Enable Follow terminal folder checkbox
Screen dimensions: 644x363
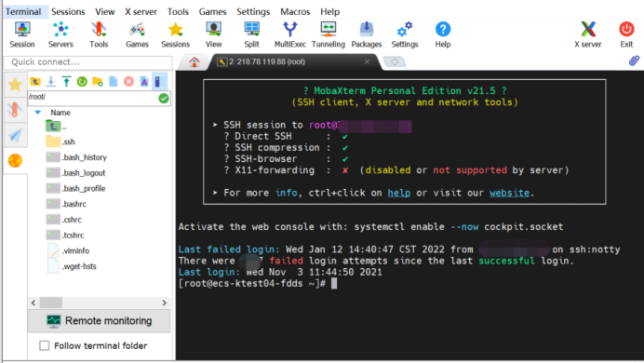coord(45,345)
